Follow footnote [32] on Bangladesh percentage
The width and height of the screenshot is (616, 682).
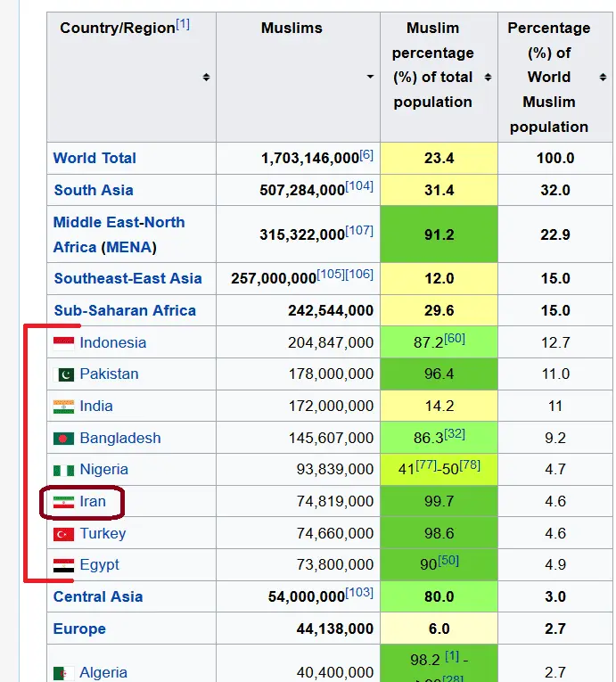(455, 434)
